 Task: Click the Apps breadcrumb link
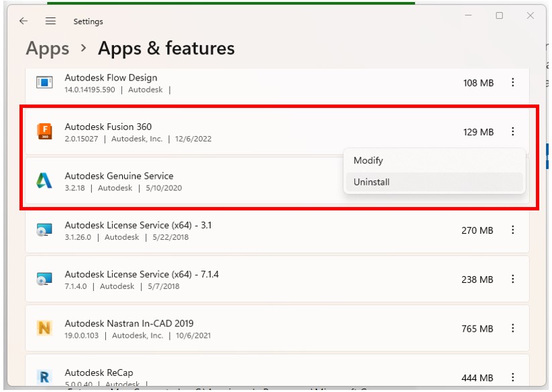[48, 48]
